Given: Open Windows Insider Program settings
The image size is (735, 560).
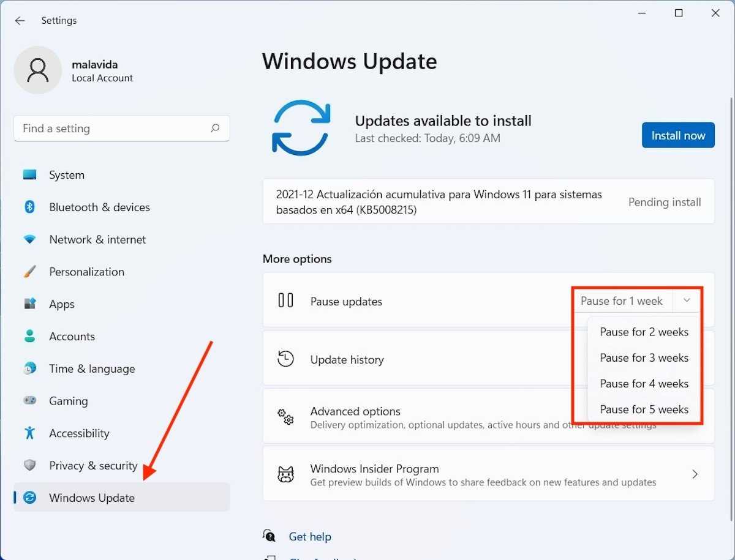Looking at the screenshot, I should (x=488, y=474).
